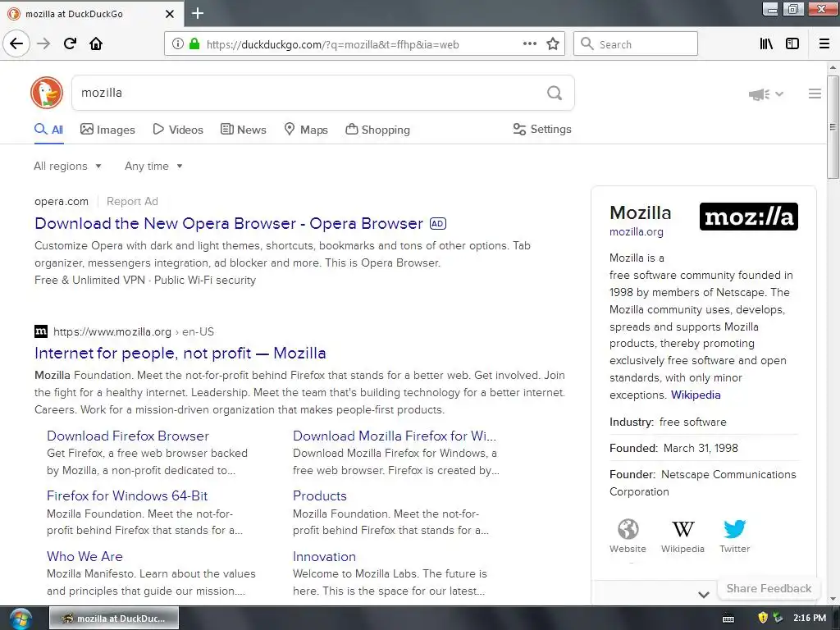Open 'Internet for people, not profit' result
Screen dimensions: 840x630
point(180,353)
